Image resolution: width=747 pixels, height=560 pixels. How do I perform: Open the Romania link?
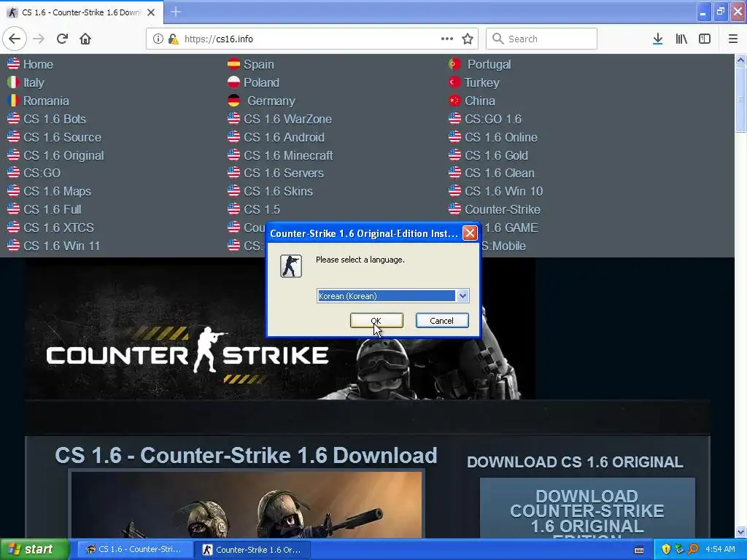[x=46, y=101]
